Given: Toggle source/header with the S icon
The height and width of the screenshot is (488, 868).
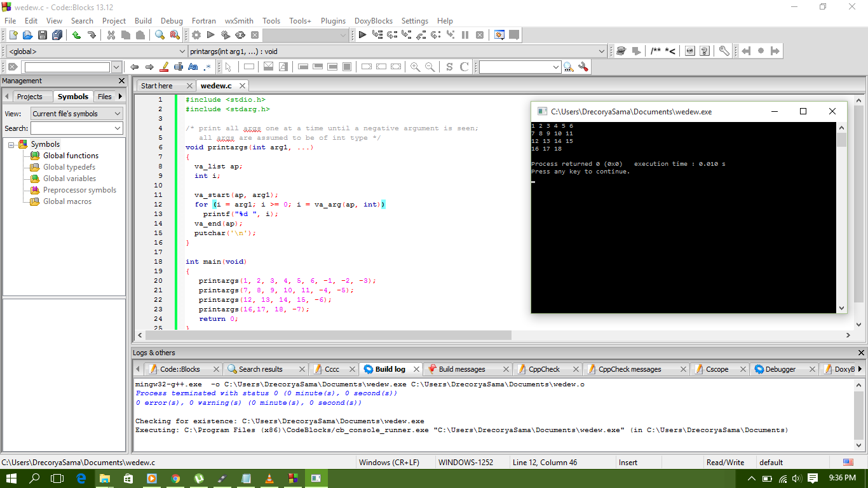Looking at the screenshot, I should click(449, 67).
